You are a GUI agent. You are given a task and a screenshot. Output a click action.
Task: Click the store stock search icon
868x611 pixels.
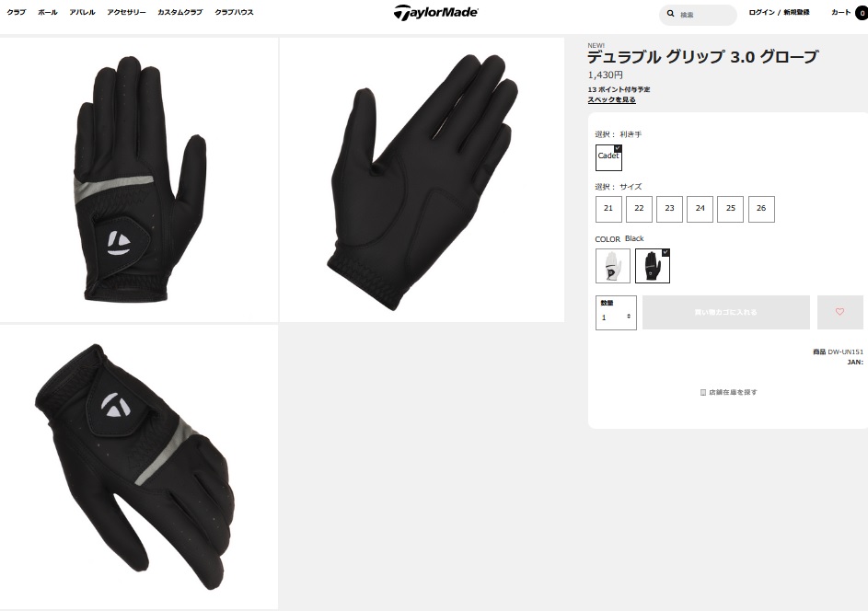(x=703, y=392)
